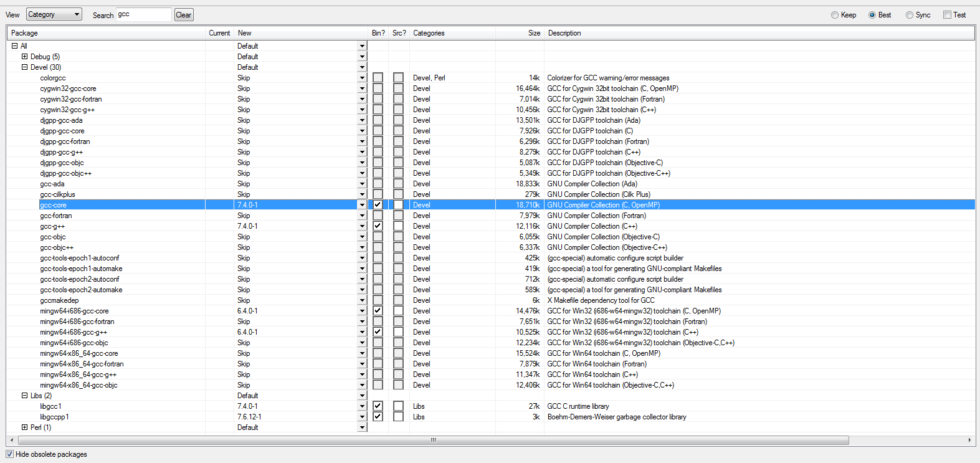The width and height of the screenshot is (980, 463).
Task: Click the Size column header
Action: 520,33
